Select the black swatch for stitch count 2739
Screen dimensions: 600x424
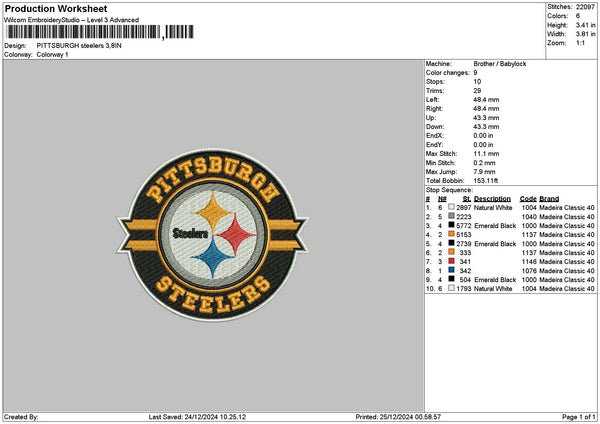click(x=452, y=243)
